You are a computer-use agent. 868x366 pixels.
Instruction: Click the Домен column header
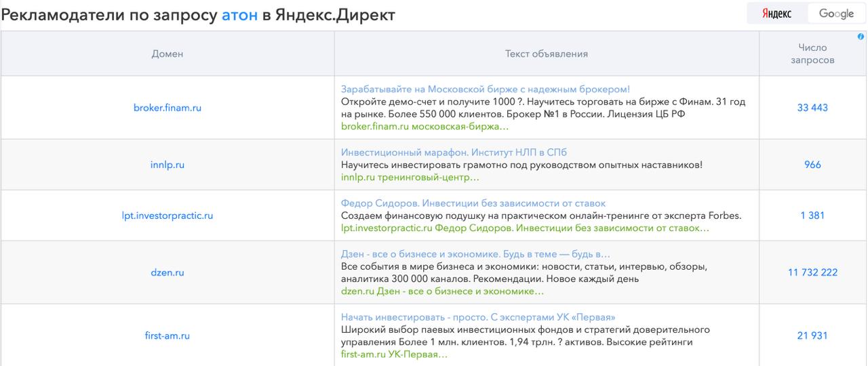167,54
